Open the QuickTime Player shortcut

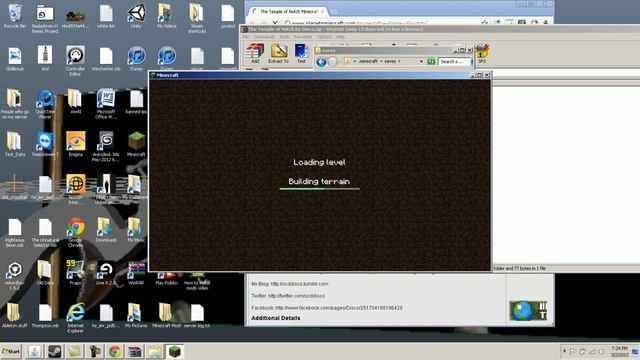45,104
